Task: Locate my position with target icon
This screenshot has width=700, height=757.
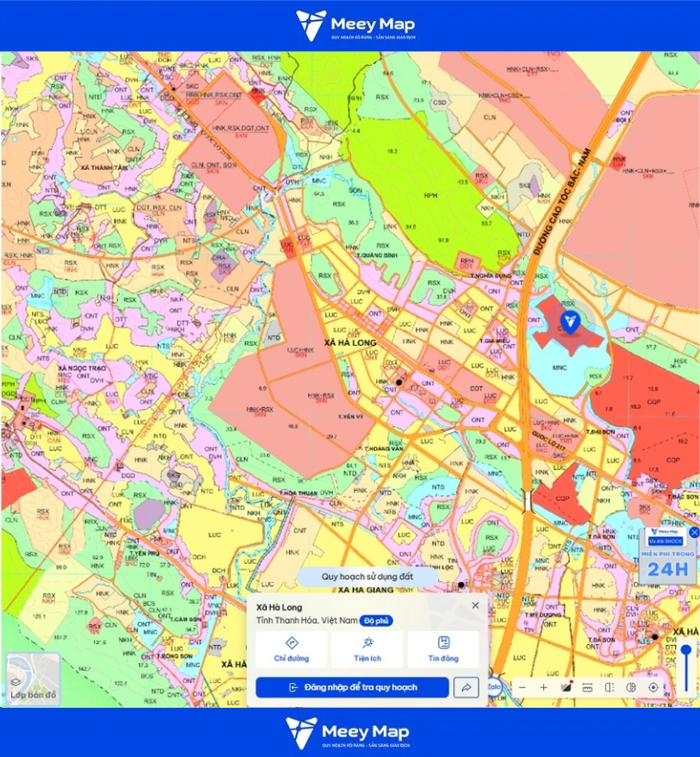Action: coord(654,688)
